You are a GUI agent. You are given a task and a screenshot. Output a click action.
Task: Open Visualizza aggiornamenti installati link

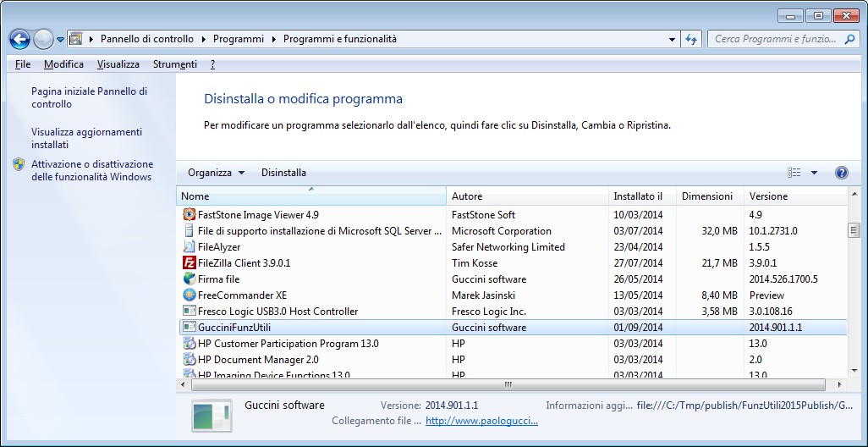coord(86,139)
